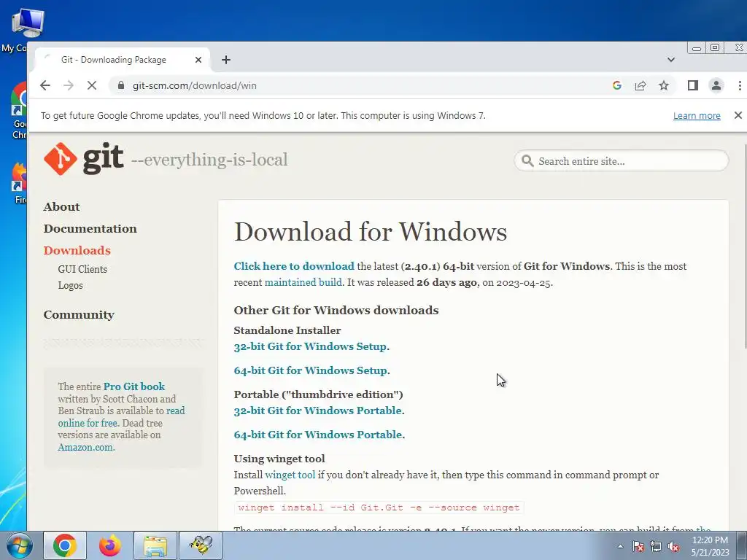Click the address bar URL
This screenshot has width=747, height=560.
coord(194,86)
